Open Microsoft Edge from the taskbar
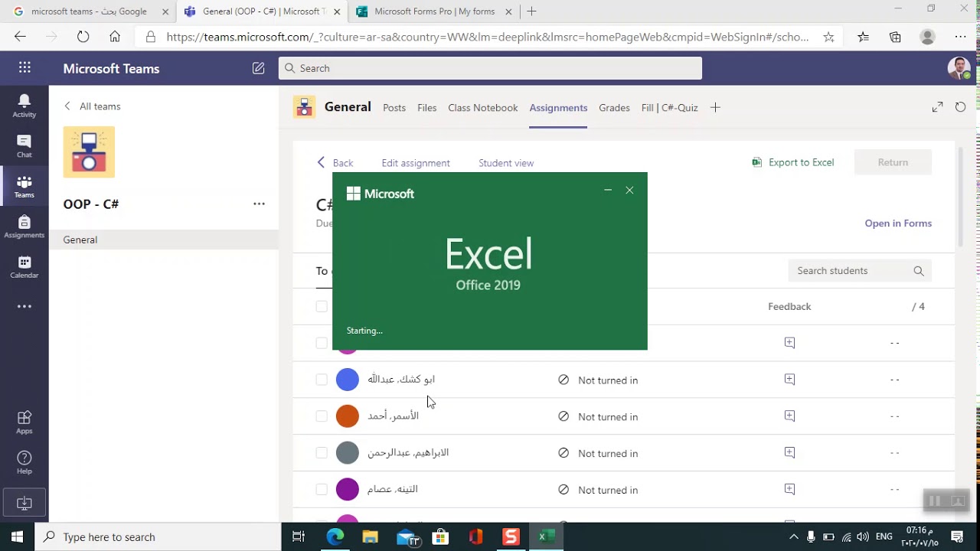Image resolution: width=980 pixels, height=551 pixels. coord(335,536)
